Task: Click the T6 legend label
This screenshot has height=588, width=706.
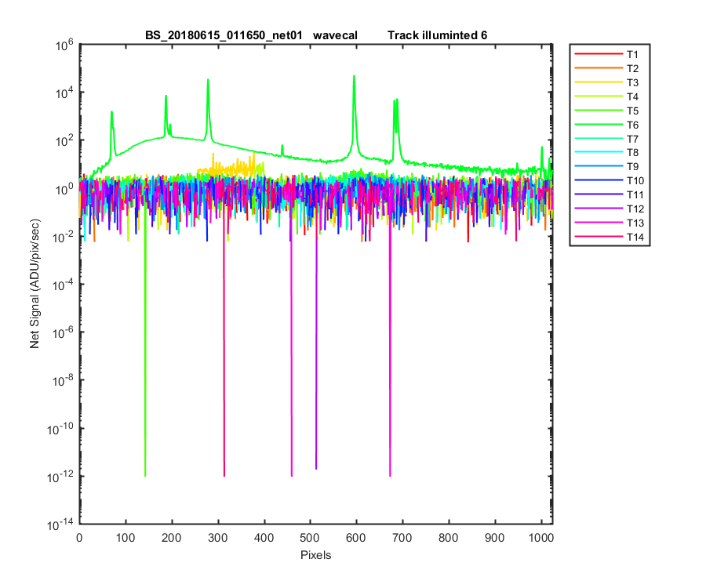Action: pyautogui.click(x=632, y=125)
